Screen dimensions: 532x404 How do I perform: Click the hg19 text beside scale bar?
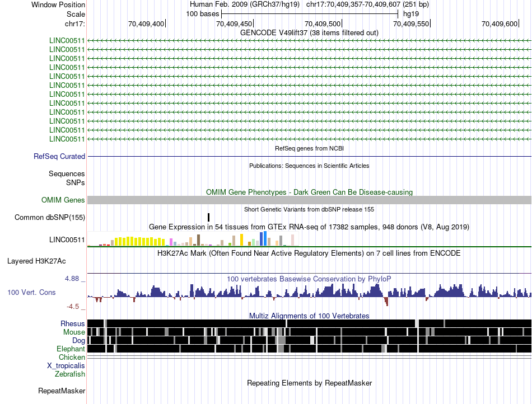[411, 14]
